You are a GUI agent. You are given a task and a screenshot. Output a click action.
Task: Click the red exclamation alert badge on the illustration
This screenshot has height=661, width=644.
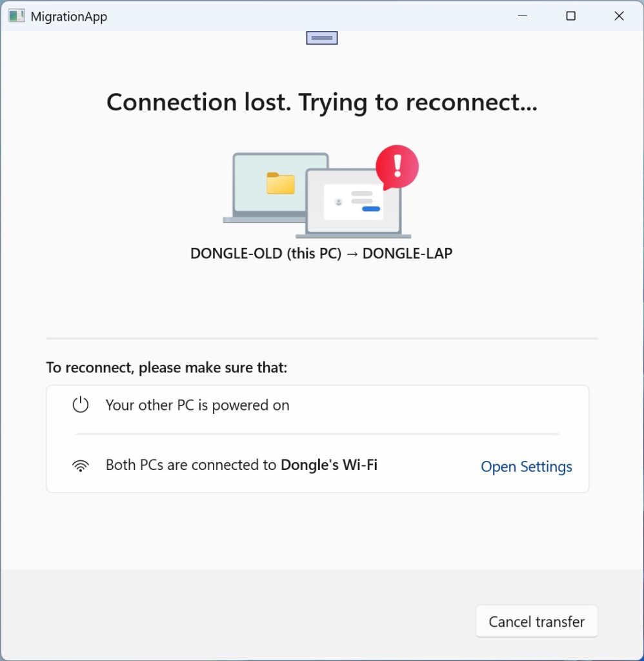(396, 166)
